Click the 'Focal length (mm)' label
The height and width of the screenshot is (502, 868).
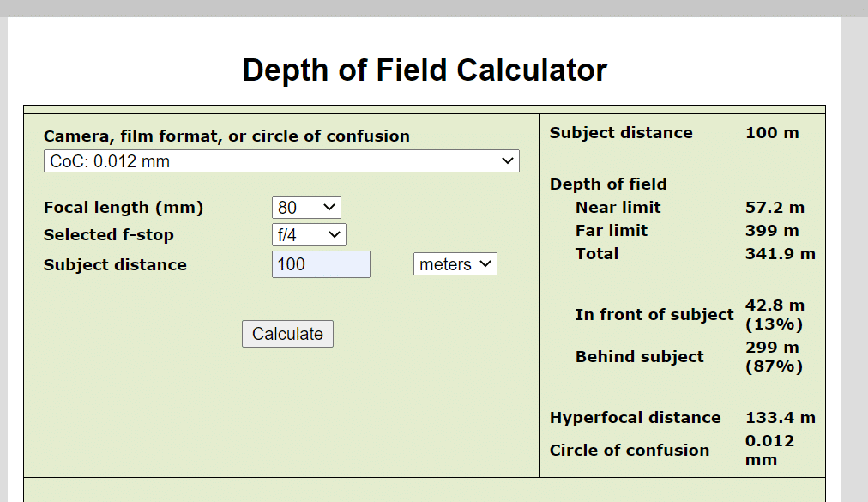(x=124, y=207)
